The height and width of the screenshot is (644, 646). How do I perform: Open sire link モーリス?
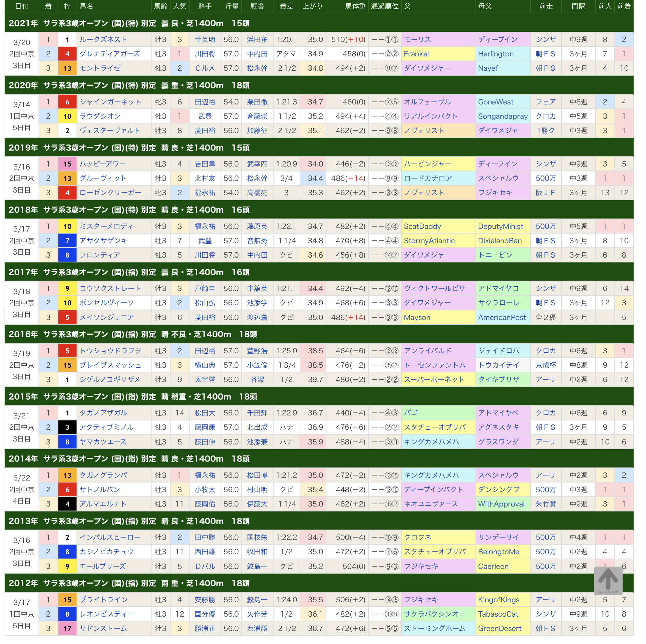[418, 39]
